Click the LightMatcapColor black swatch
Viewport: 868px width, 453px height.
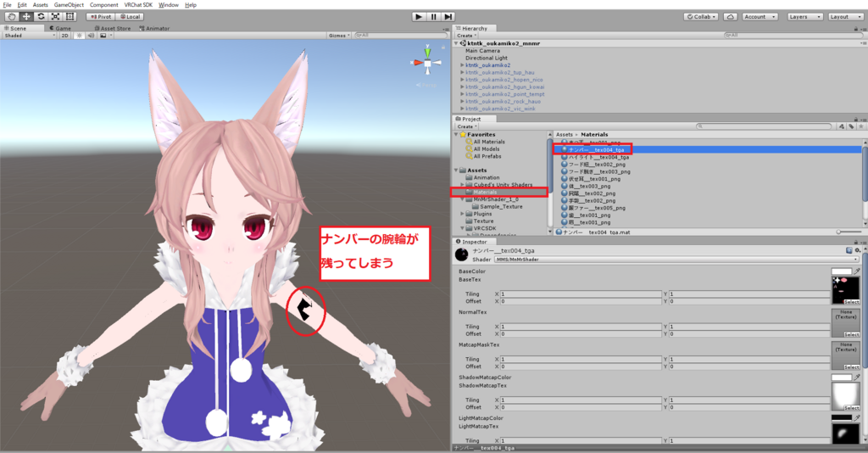point(842,417)
